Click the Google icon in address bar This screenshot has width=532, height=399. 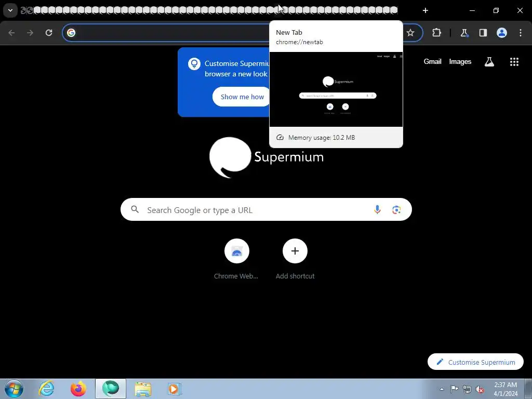(71, 33)
